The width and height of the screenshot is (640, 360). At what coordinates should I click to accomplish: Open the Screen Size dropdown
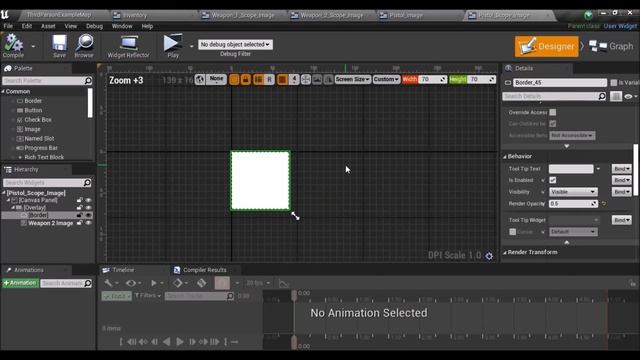click(353, 79)
